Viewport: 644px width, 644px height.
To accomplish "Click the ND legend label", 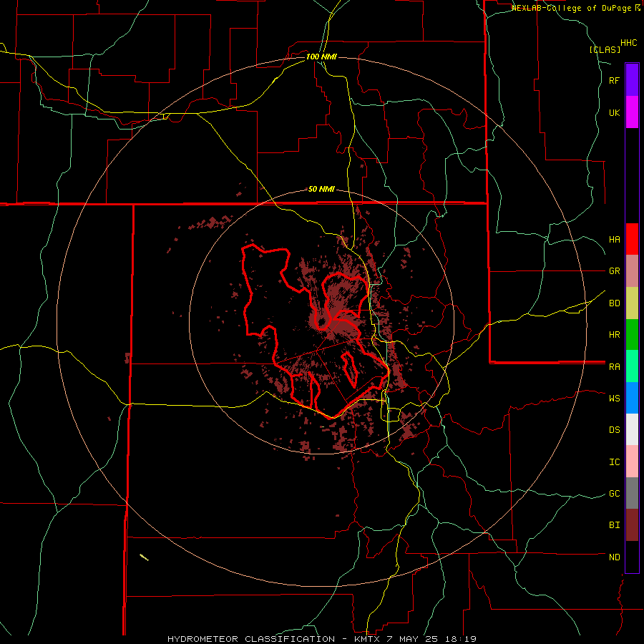I will coord(614,557).
